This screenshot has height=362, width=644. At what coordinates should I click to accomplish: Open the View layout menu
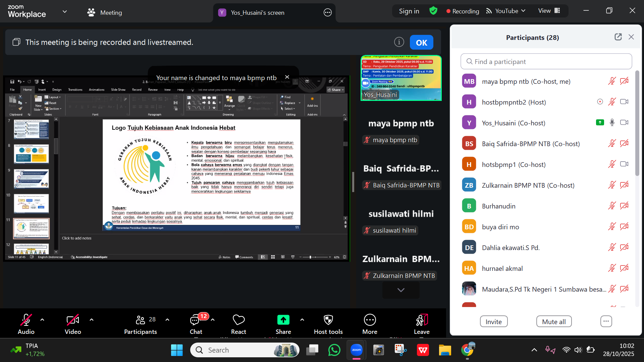pyautogui.click(x=549, y=11)
